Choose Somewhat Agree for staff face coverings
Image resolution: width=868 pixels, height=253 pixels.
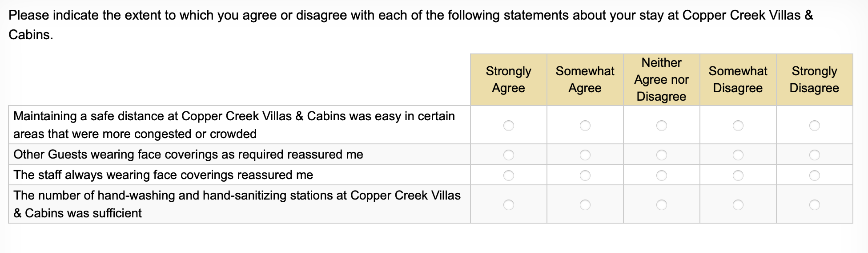pos(585,175)
